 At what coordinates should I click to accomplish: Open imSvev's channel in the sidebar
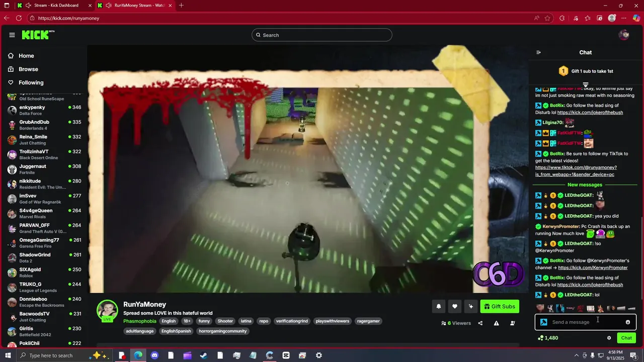click(44, 199)
